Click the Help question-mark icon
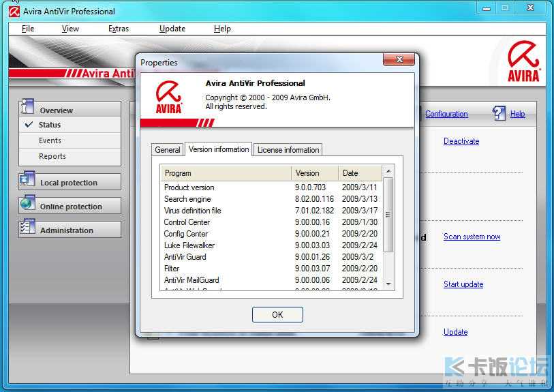This screenshot has height=392, width=554. pos(499,113)
